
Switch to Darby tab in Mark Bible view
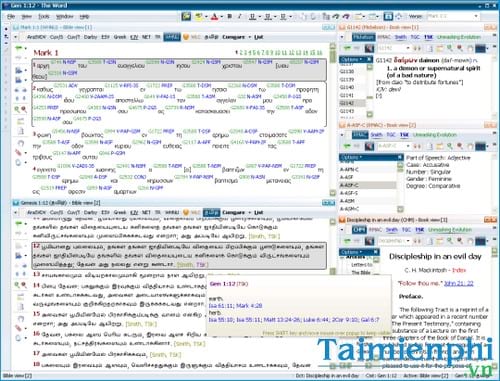click(x=90, y=37)
